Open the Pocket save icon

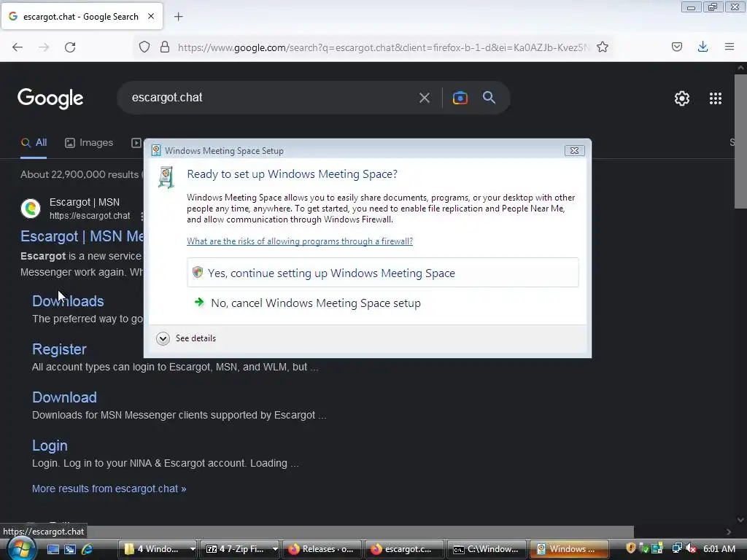[677, 47]
